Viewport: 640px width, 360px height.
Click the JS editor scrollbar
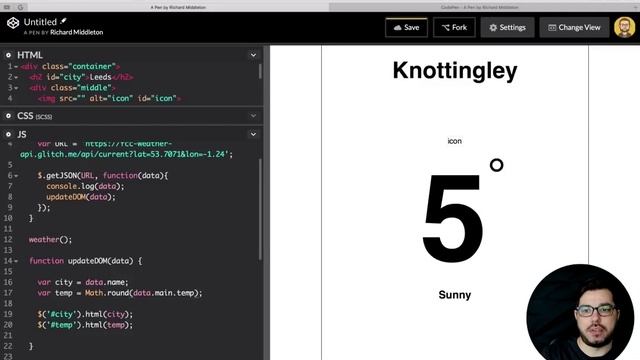(260, 209)
